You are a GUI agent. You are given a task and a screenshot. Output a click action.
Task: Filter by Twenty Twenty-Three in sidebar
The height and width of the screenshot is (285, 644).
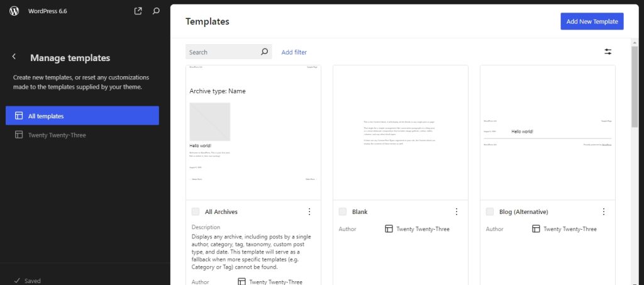pos(82,135)
